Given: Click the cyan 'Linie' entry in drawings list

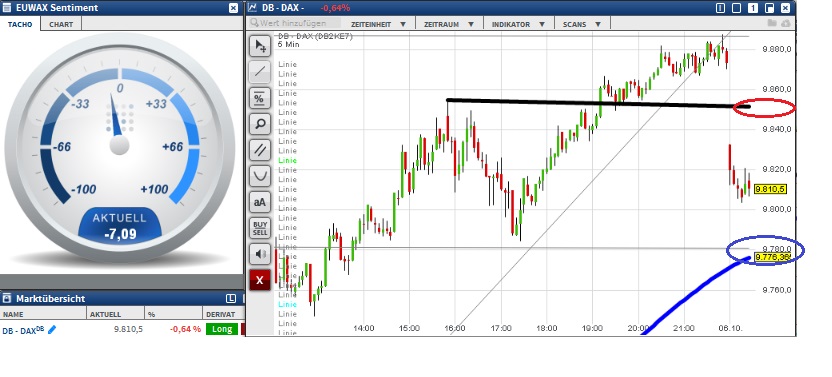Looking at the screenshot, I should (x=287, y=304).
